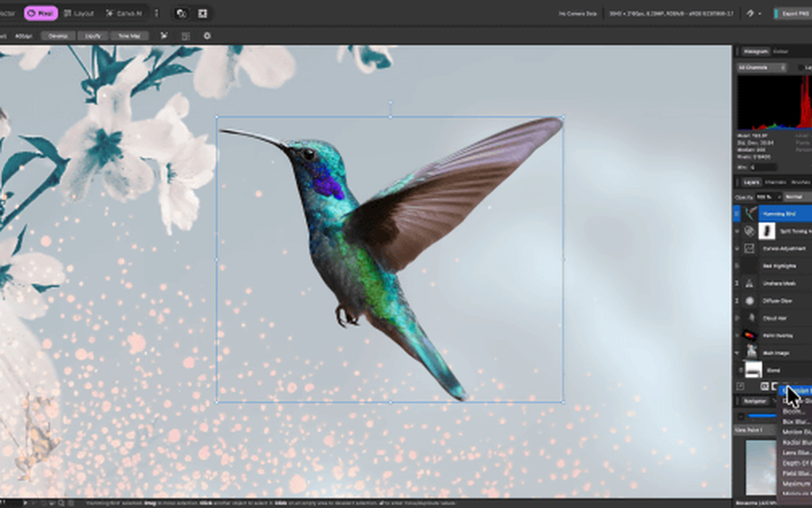Expand the Curves Adjustment layer chevron
This screenshot has height=508, width=812.
(x=737, y=248)
